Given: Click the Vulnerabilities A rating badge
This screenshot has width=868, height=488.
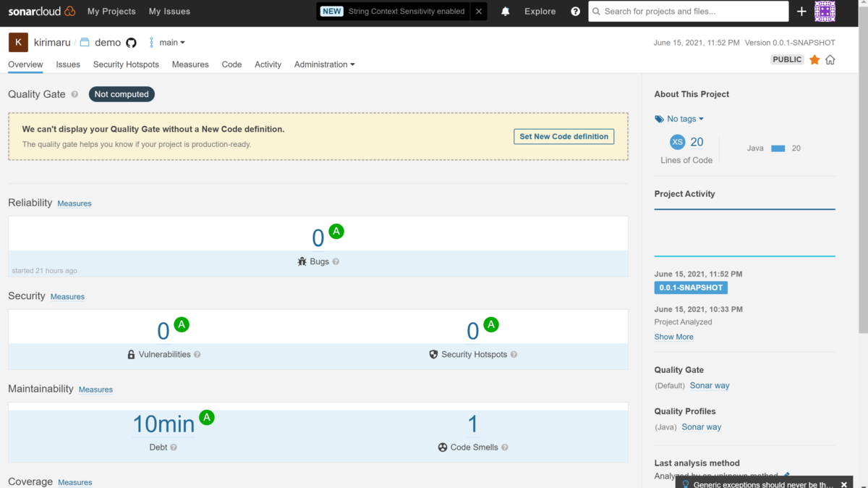Looking at the screenshot, I should (x=182, y=324).
